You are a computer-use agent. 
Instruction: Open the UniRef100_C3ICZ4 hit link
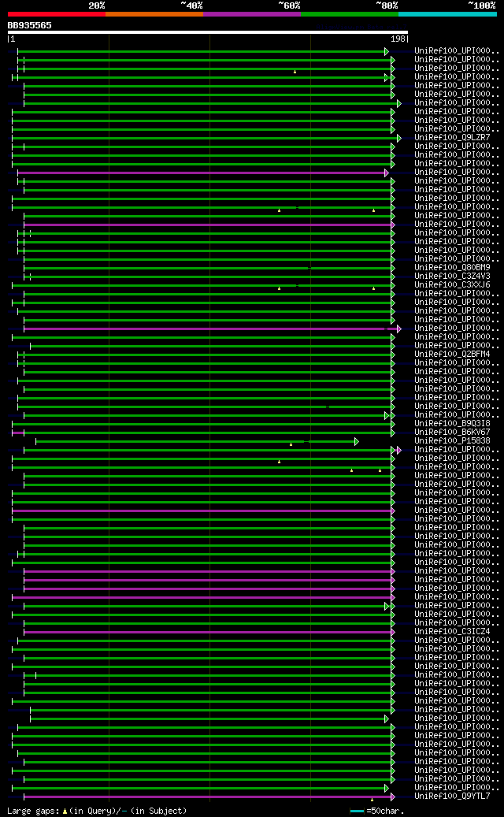452,632
